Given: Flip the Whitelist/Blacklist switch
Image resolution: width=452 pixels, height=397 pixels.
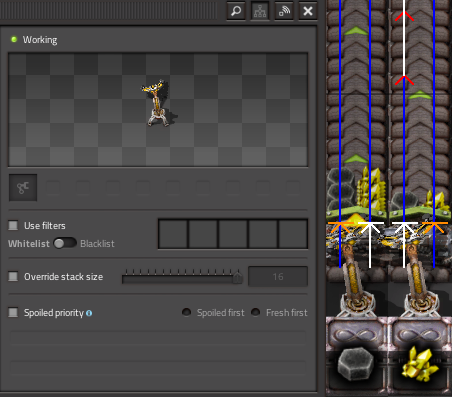Looking at the screenshot, I should (x=65, y=243).
